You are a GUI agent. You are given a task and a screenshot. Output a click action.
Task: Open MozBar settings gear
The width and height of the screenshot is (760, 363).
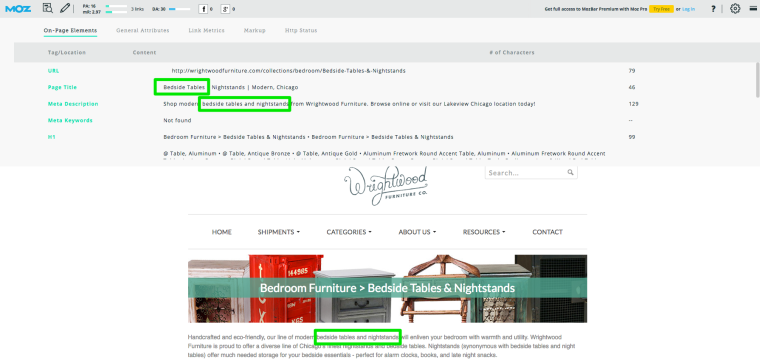(735, 8)
